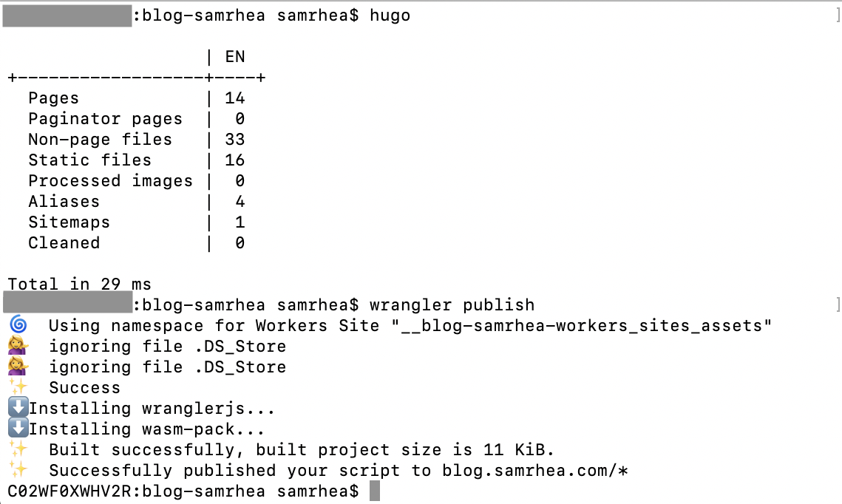Viewport: 842px width, 504px height.
Task: Click the Static files count 16
Action: [x=234, y=160]
